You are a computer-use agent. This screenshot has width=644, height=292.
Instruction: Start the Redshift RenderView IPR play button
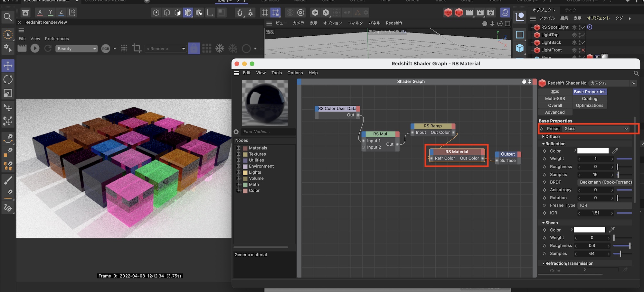pos(35,49)
